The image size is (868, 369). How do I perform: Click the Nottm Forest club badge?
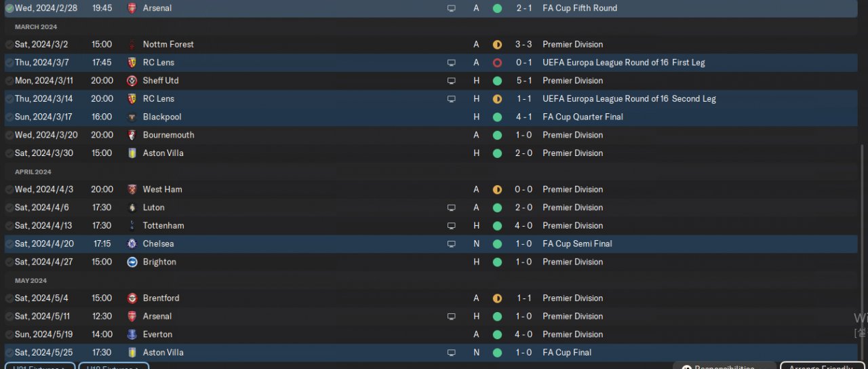[132, 45]
